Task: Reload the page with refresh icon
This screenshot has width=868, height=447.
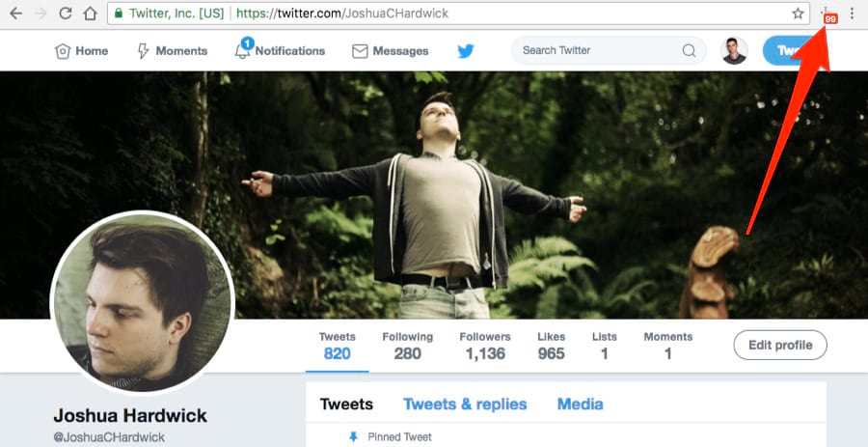Action: [66, 14]
